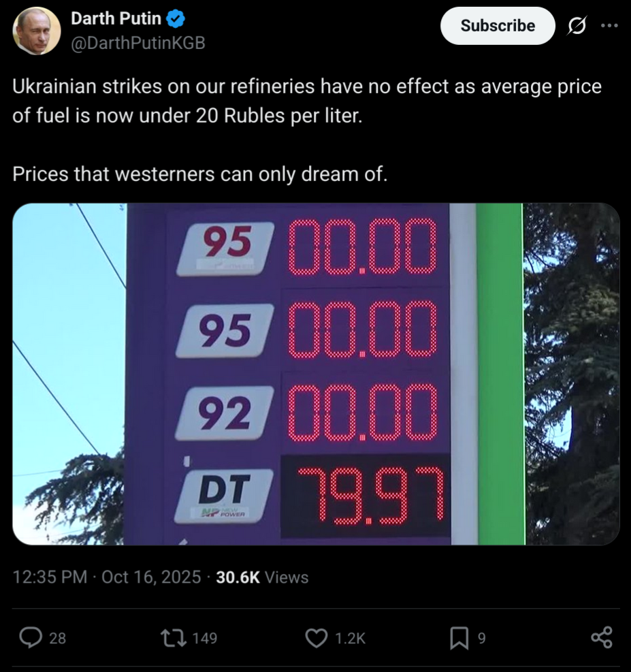View the 30.6K Views analytics
This screenshot has height=672, width=631.
(262, 577)
